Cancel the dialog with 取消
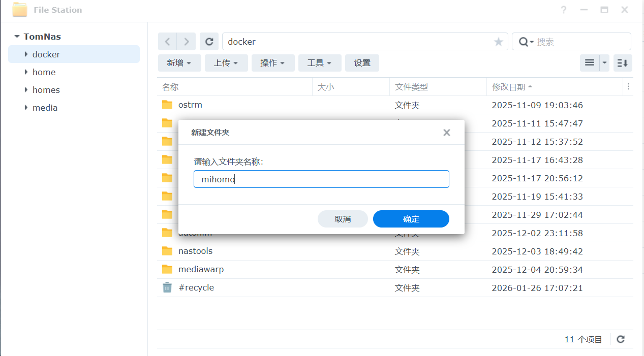The width and height of the screenshot is (644, 356). [x=343, y=219]
